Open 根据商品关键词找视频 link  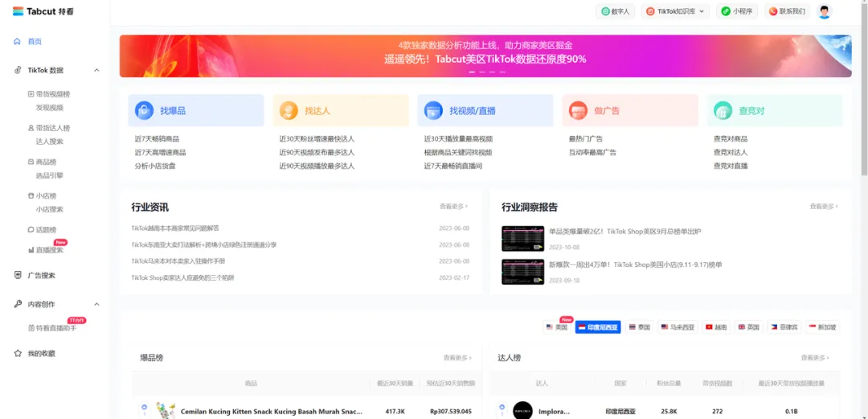coord(458,153)
